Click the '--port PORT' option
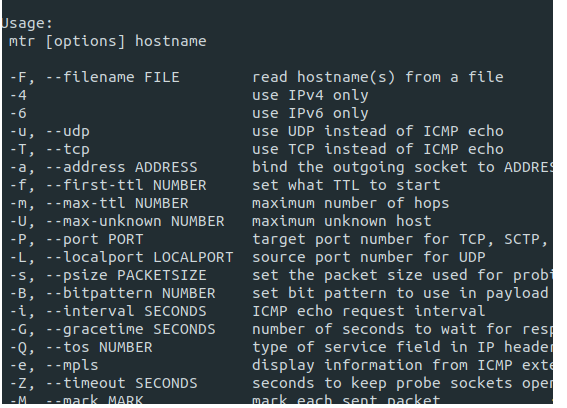Image resolution: width=567 pixels, height=408 pixels. 94,239
